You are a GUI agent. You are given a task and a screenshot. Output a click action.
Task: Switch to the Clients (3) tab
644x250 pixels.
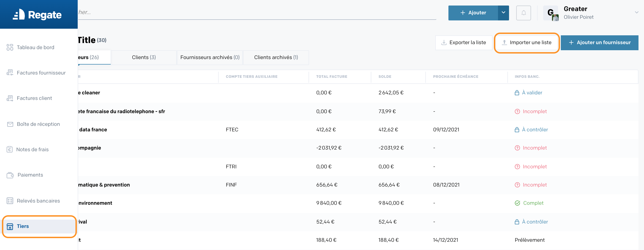click(144, 57)
